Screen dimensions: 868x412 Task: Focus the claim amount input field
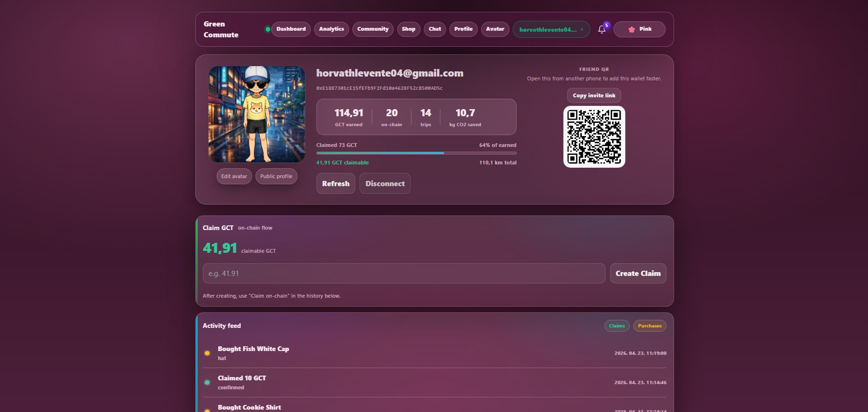(x=404, y=274)
